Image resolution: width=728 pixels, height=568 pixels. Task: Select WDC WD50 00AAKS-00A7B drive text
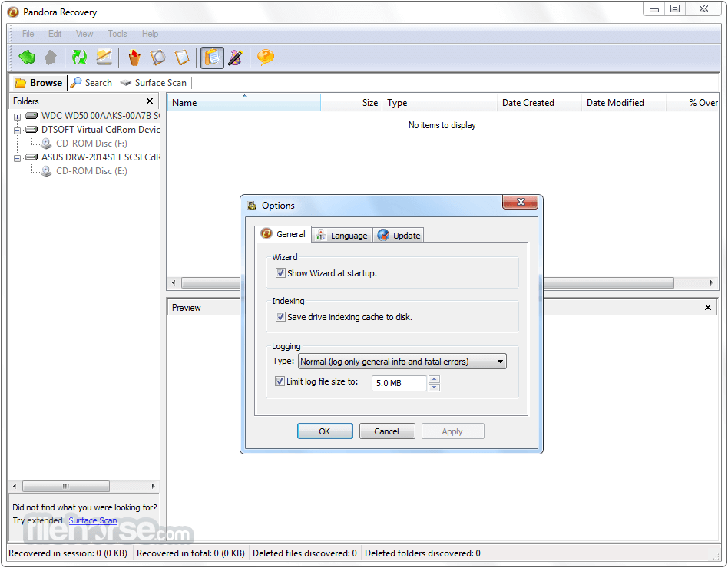click(101, 116)
